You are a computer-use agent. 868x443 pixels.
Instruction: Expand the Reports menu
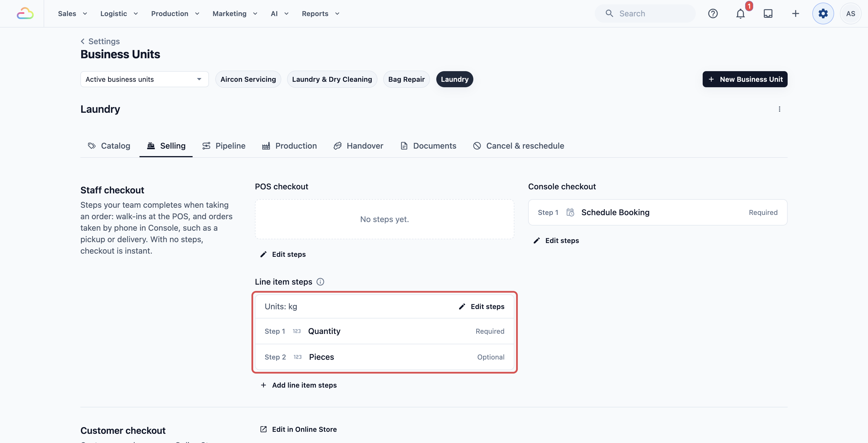click(320, 13)
